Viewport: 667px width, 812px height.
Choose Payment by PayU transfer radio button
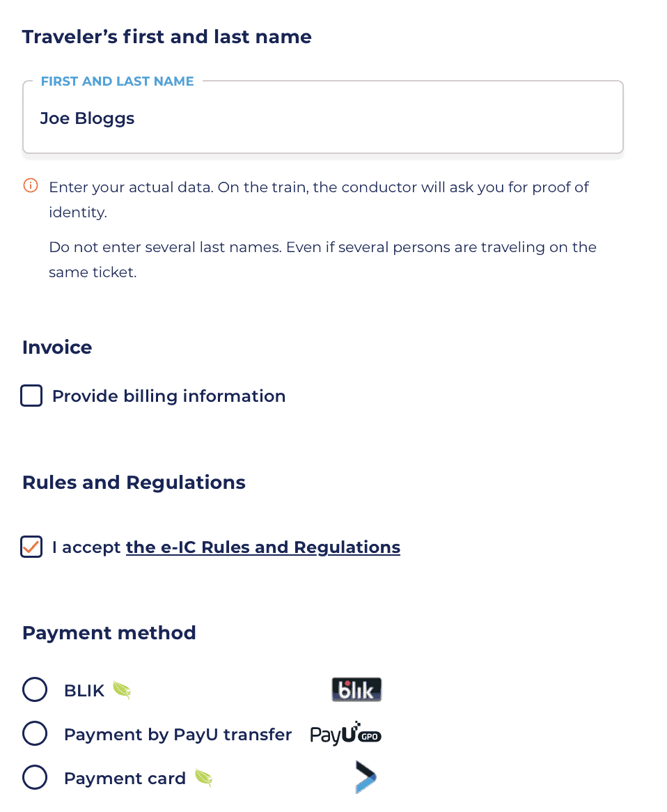(x=35, y=734)
